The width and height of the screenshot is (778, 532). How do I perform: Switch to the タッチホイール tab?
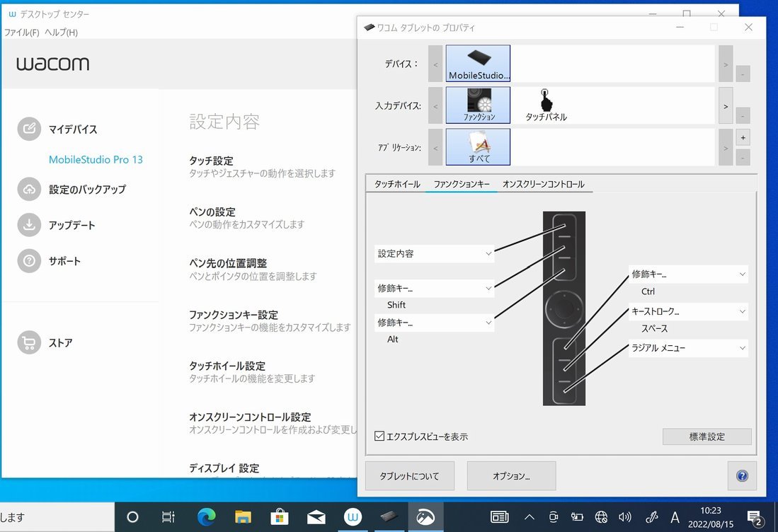[x=397, y=184]
